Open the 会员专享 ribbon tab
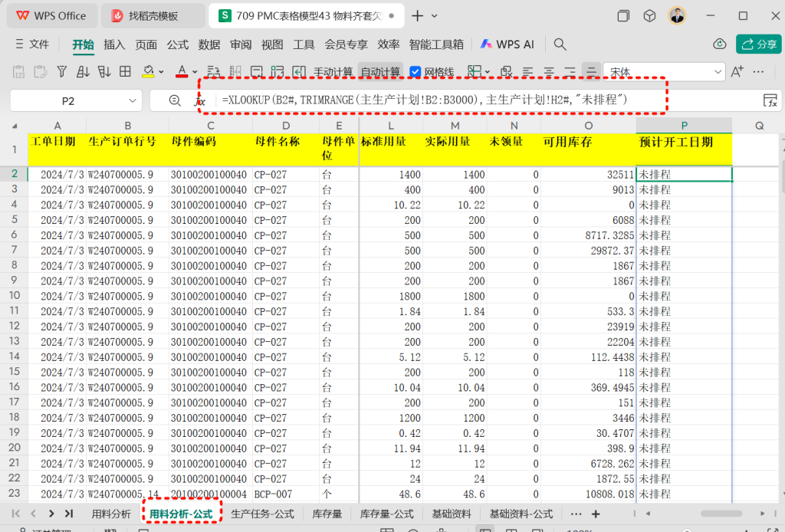785x532 pixels. pos(346,44)
